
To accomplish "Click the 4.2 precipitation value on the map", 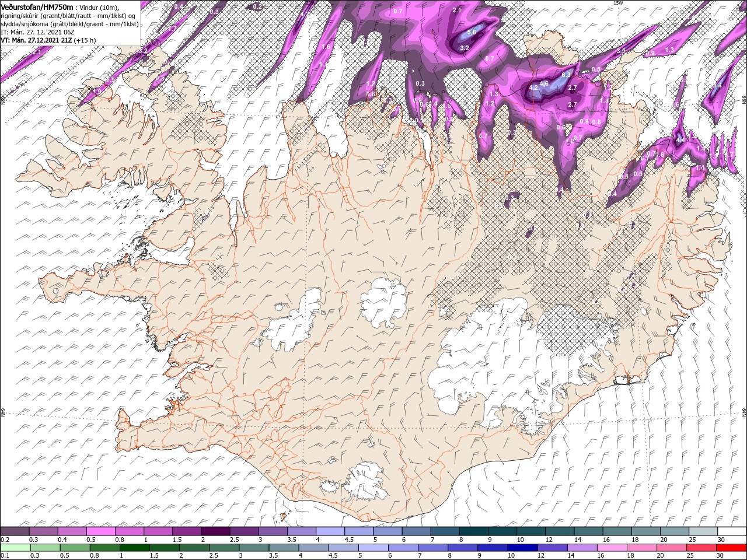I will [x=533, y=88].
